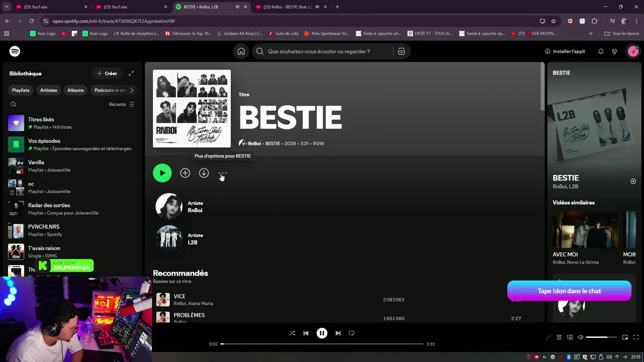Toggle repeat mode

(x=352, y=333)
